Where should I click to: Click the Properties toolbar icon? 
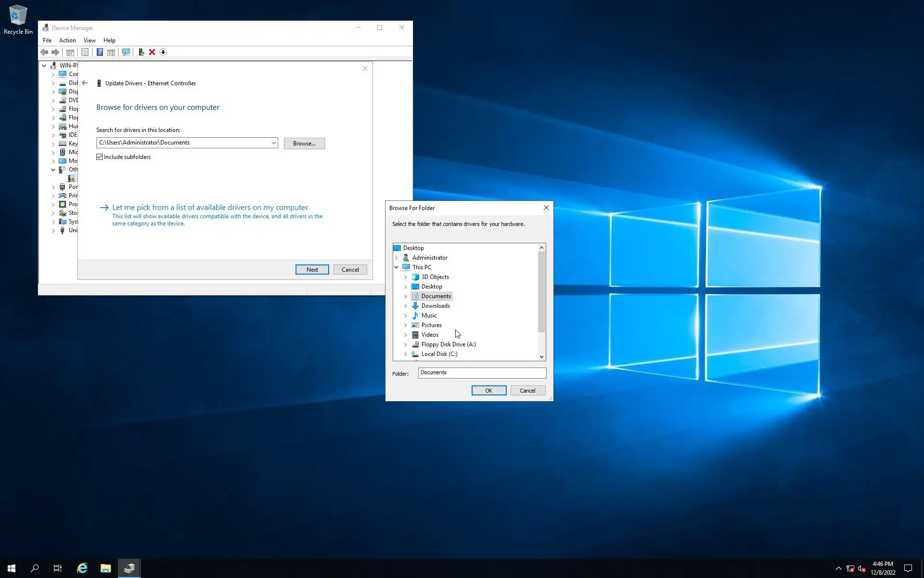85,52
